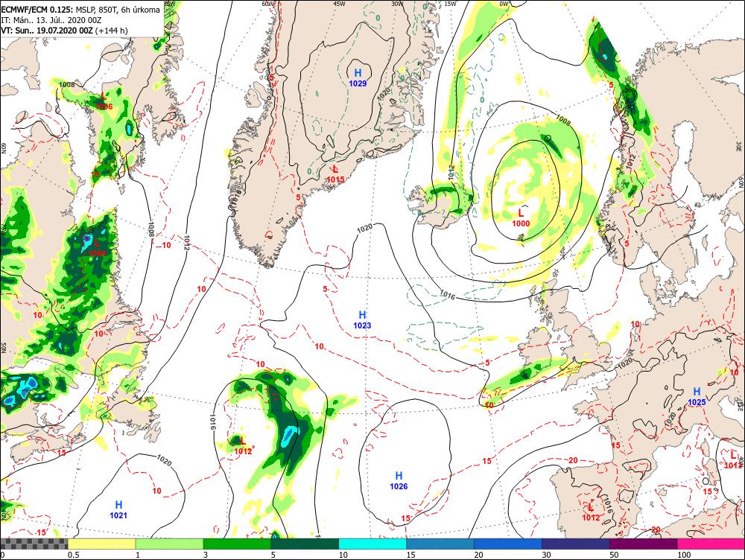Image resolution: width=745 pixels, height=560 pixels.
Task: Click the legend value '0.5'
Action: pos(73,555)
